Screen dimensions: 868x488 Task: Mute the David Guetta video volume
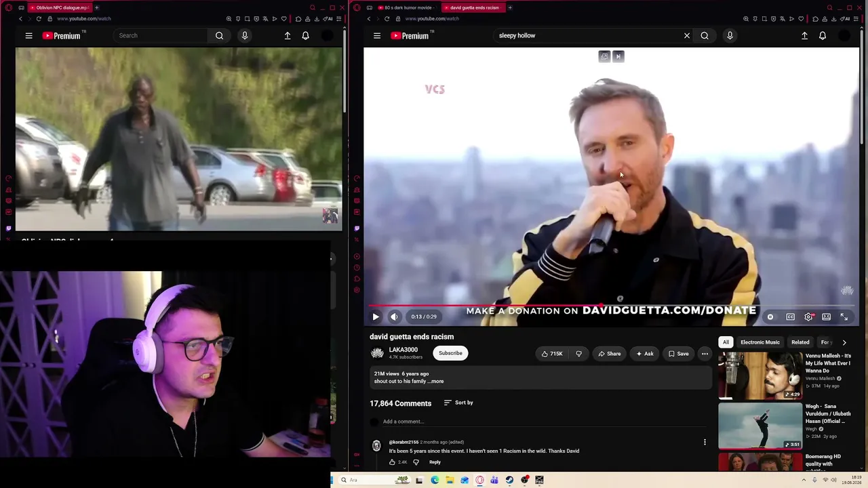pyautogui.click(x=395, y=317)
